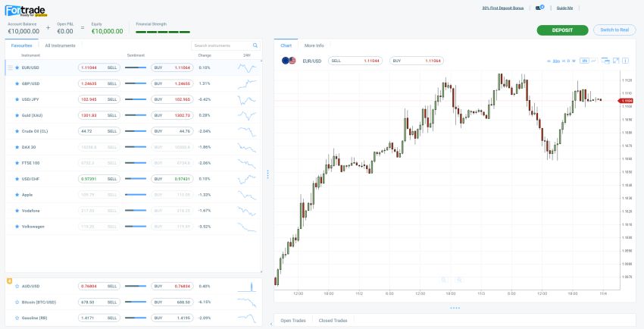Select the 30m chart timeframe
644x329 pixels.
click(x=556, y=61)
